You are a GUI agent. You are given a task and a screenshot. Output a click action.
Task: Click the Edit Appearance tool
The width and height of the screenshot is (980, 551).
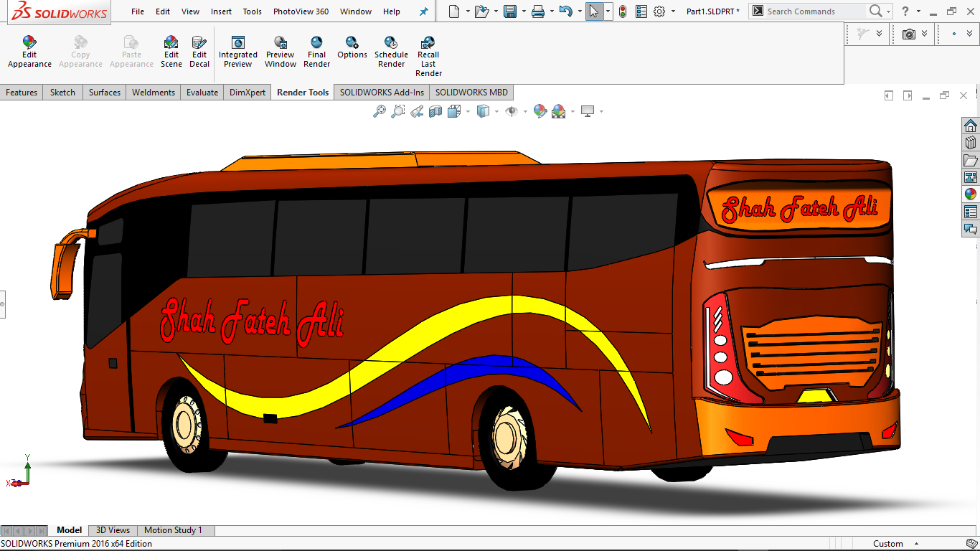click(29, 52)
